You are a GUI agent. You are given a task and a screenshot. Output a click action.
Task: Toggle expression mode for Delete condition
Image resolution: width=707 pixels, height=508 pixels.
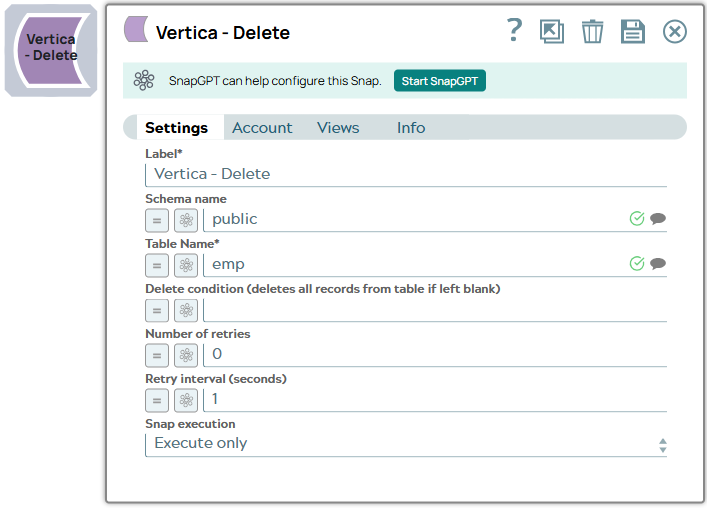pyautogui.click(x=157, y=310)
